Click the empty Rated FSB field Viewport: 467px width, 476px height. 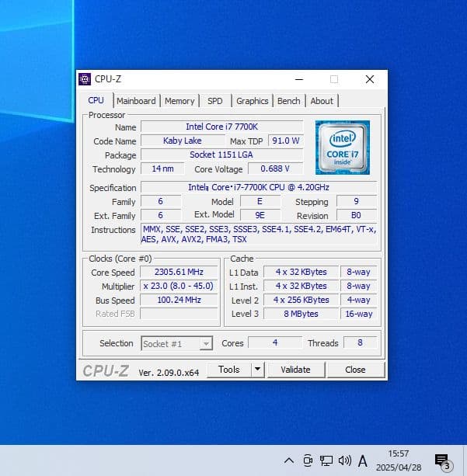pyautogui.click(x=179, y=314)
